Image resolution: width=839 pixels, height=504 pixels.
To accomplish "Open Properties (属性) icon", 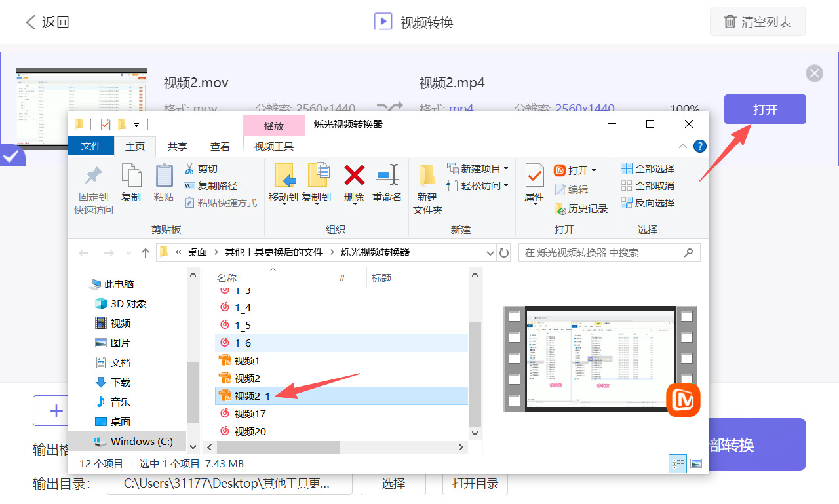I will (534, 176).
